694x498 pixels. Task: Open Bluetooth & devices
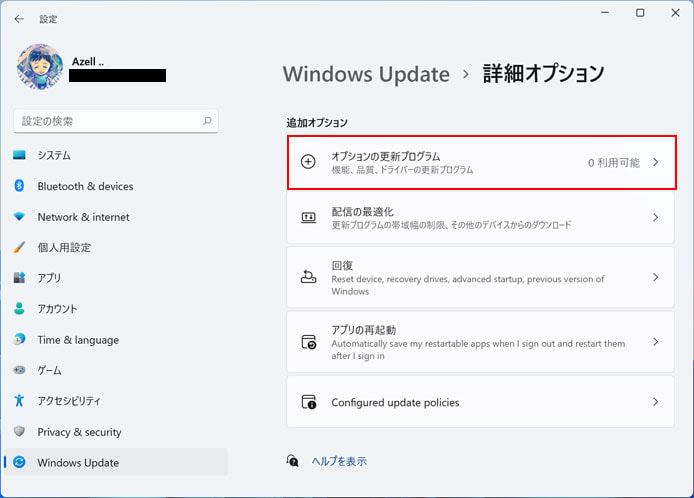[116, 186]
